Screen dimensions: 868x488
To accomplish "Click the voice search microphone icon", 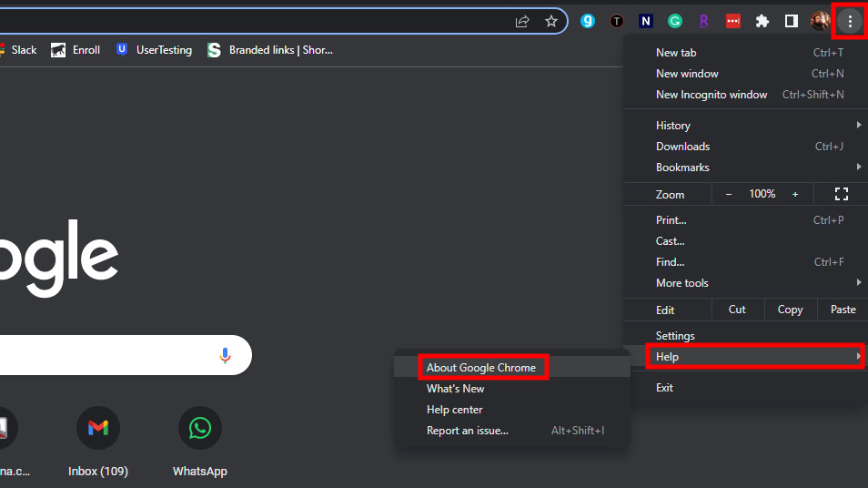I will point(225,355).
